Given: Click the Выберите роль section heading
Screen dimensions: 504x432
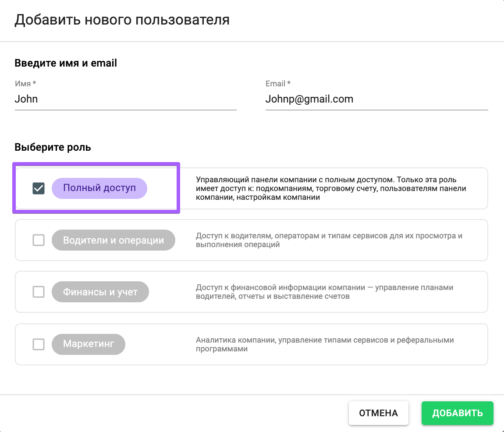Looking at the screenshot, I should [53, 147].
